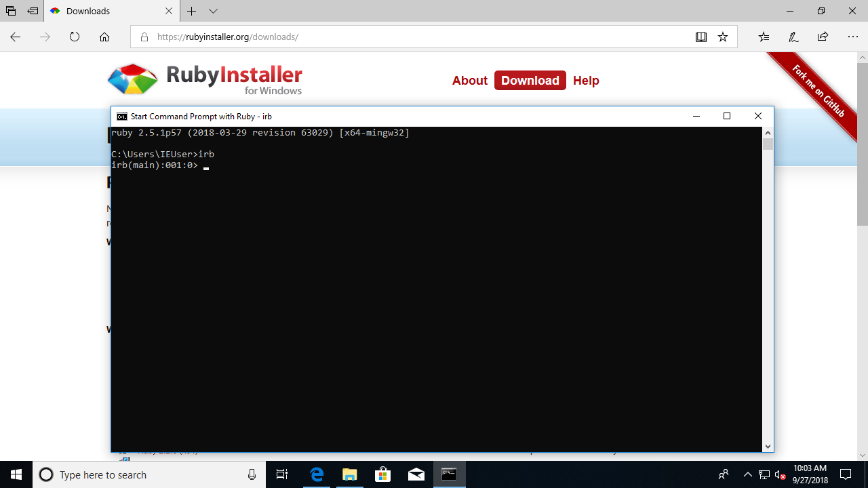The height and width of the screenshot is (488, 868).
Task: Open a new tab in Edge
Action: click(x=192, y=11)
